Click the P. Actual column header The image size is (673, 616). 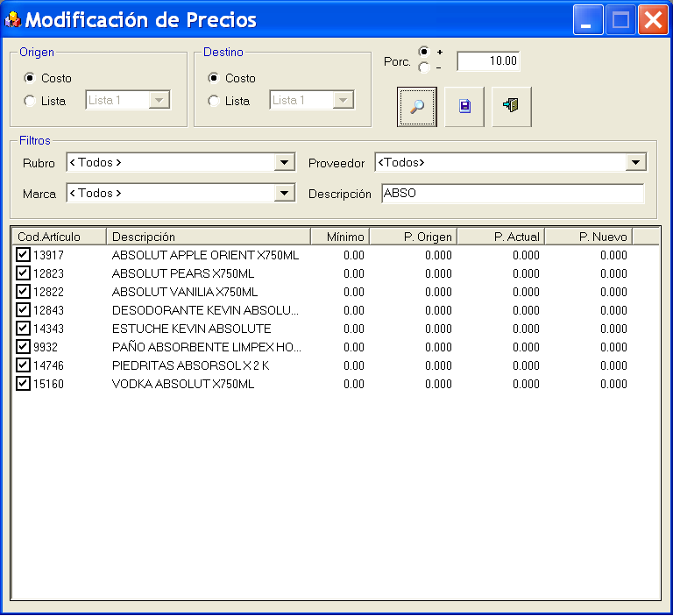pyautogui.click(x=501, y=237)
